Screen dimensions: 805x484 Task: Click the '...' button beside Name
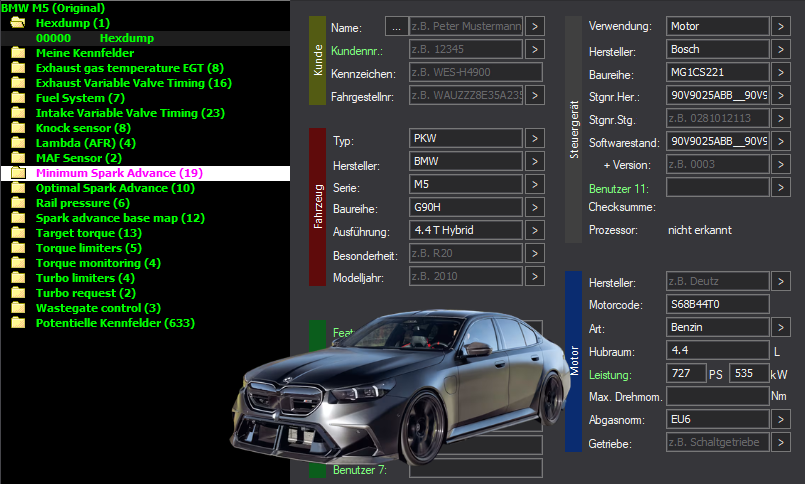(396, 26)
